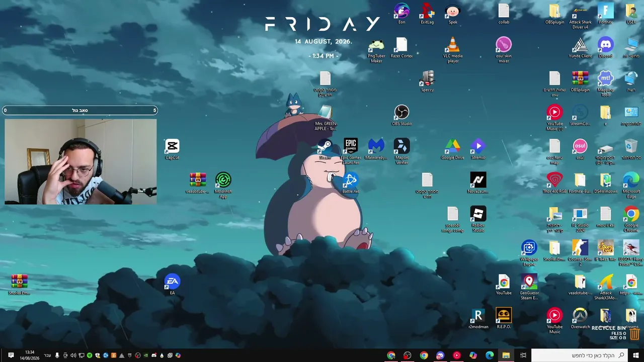
Task: Launch the Stremio desktop icon
Action: [x=478, y=149]
